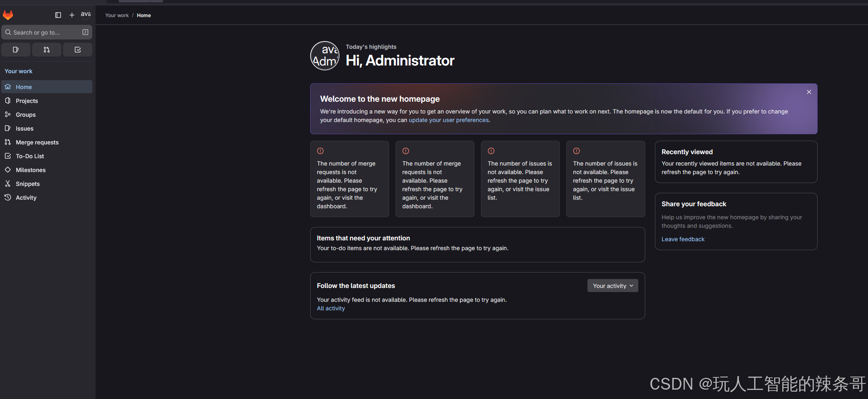Viewport: 868px width, 399px height.
Task: Click the slash shortcut icon in search
Action: 85,32
